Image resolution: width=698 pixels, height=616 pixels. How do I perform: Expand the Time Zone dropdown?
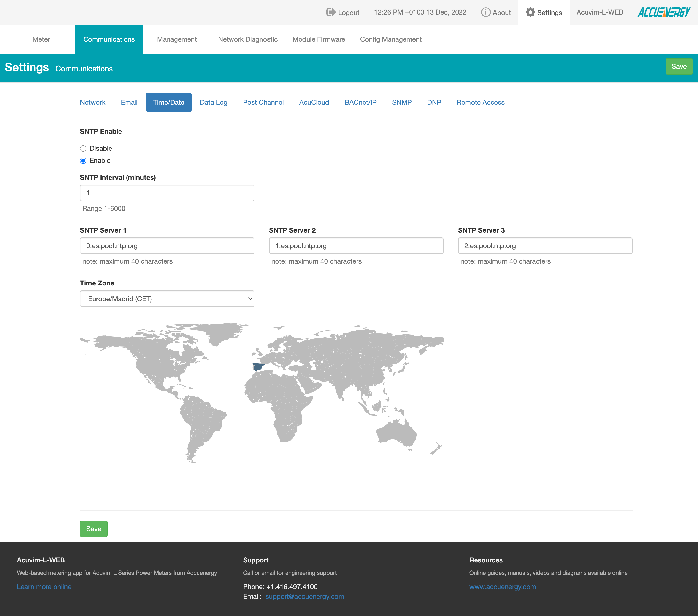(167, 299)
